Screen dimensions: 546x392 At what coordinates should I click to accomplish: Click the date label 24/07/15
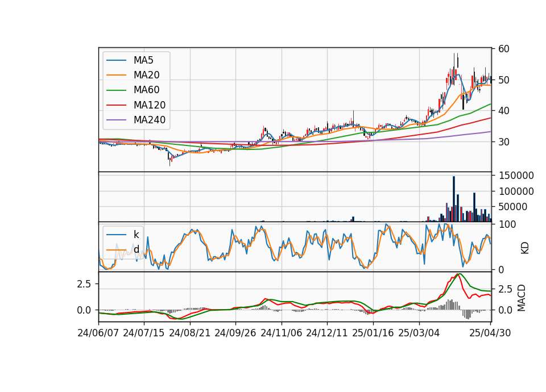144,333
